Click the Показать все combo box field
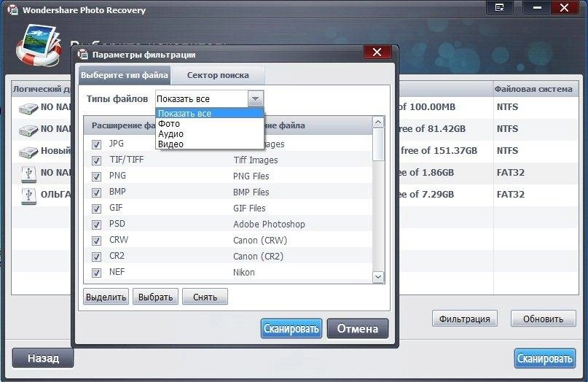This screenshot has width=588, height=382. point(202,99)
